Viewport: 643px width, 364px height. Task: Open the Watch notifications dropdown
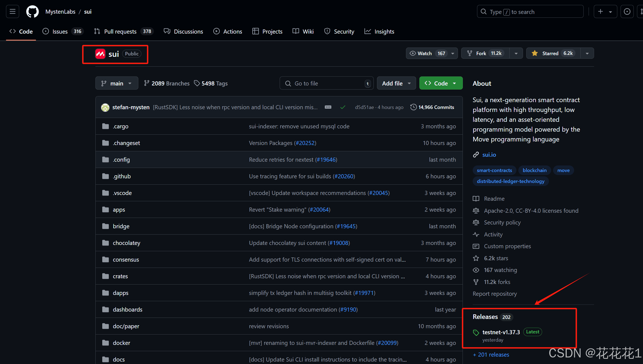pyautogui.click(x=432, y=53)
